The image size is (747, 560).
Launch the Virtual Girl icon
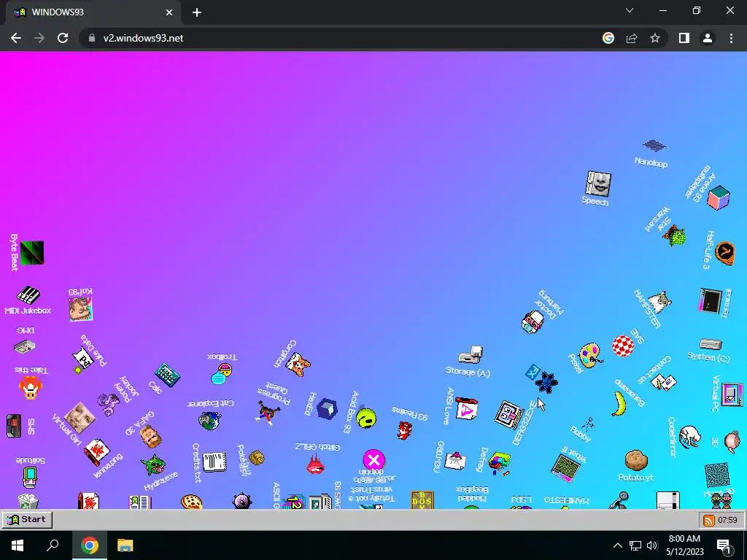(80, 418)
